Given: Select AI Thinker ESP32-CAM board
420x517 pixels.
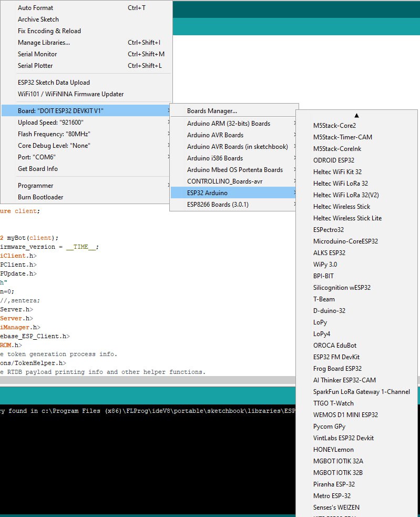Looking at the screenshot, I should point(357,380).
